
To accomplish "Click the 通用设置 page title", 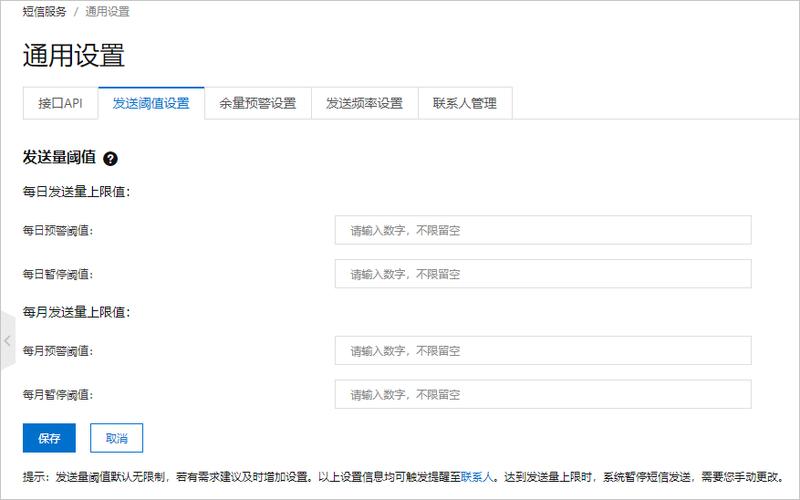I will click(74, 55).
